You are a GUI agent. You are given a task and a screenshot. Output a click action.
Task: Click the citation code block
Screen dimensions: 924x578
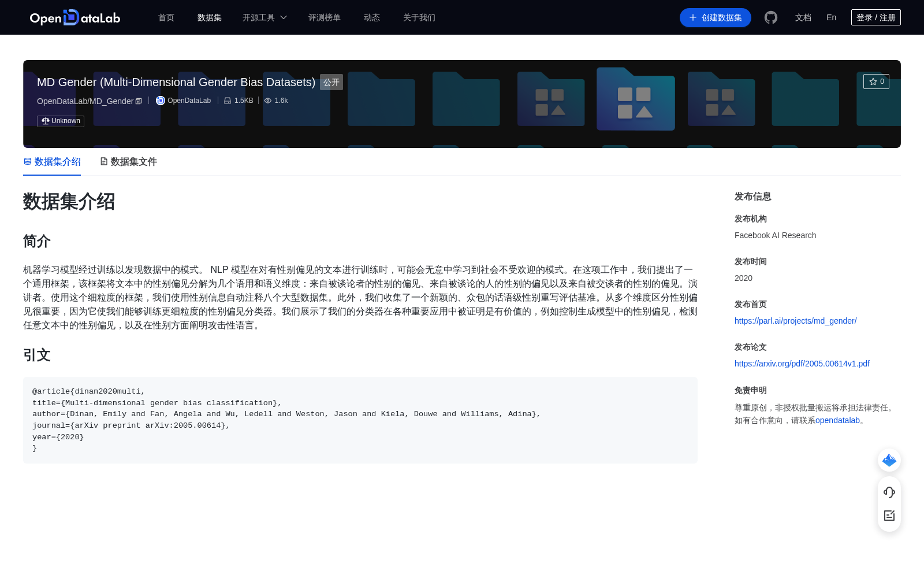(x=360, y=420)
